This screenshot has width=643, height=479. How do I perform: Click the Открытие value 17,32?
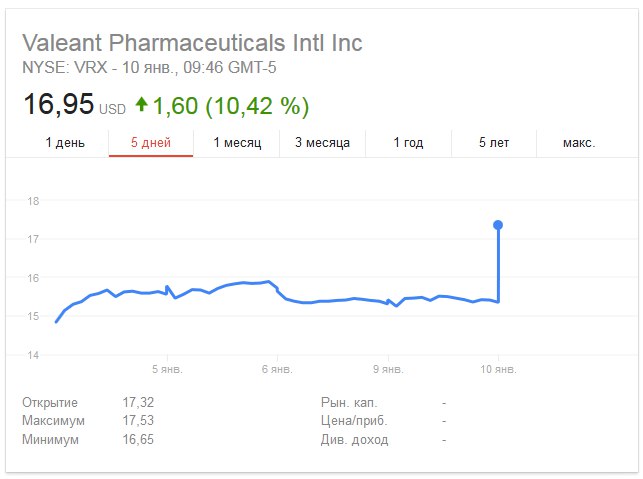tap(138, 402)
